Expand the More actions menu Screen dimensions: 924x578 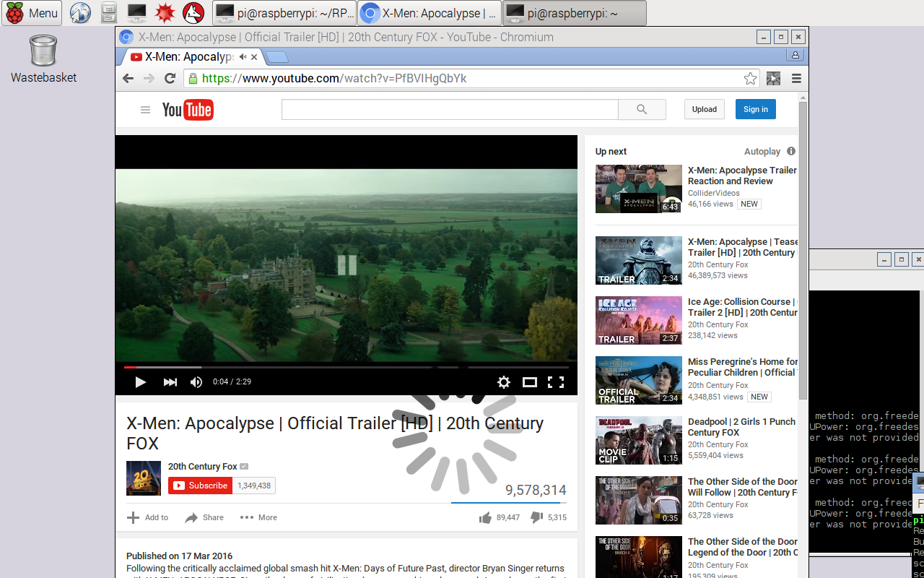click(258, 517)
